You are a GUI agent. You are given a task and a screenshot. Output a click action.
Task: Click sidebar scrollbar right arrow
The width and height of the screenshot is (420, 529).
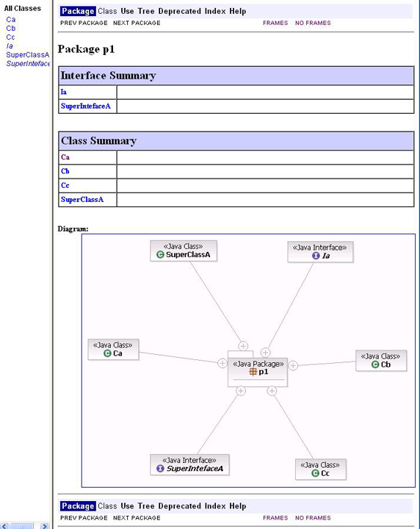tap(45, 525)
